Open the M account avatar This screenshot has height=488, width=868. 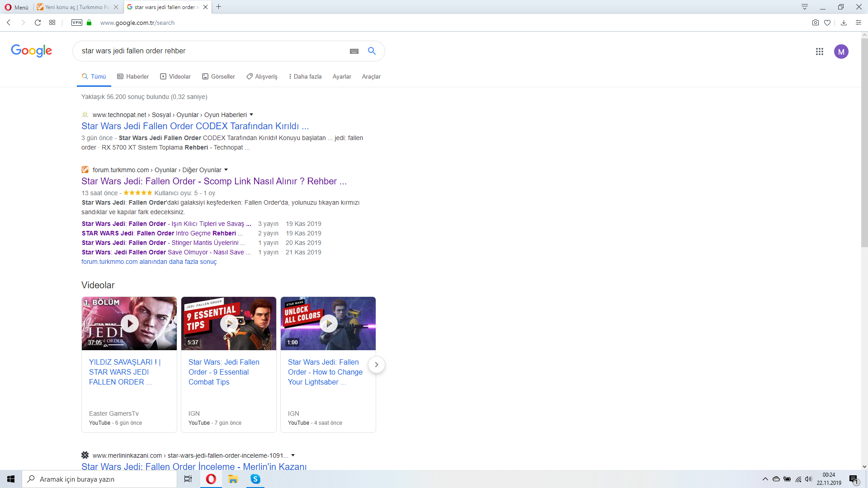point(841,52)
